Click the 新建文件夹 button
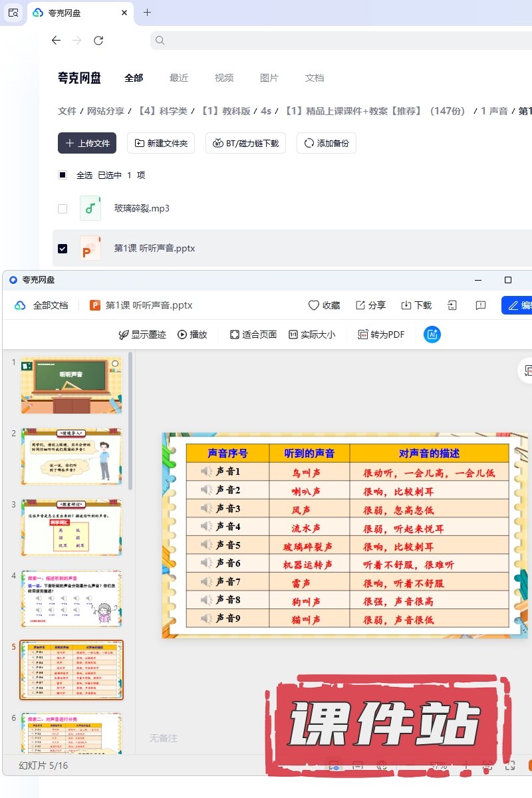Image resolution: width=532 pixels, height=798 pixels. coord(161,143)
